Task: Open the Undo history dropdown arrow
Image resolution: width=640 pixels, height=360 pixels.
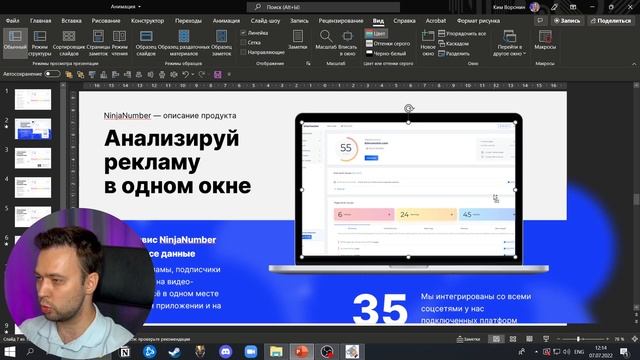Action: point(193,74)
